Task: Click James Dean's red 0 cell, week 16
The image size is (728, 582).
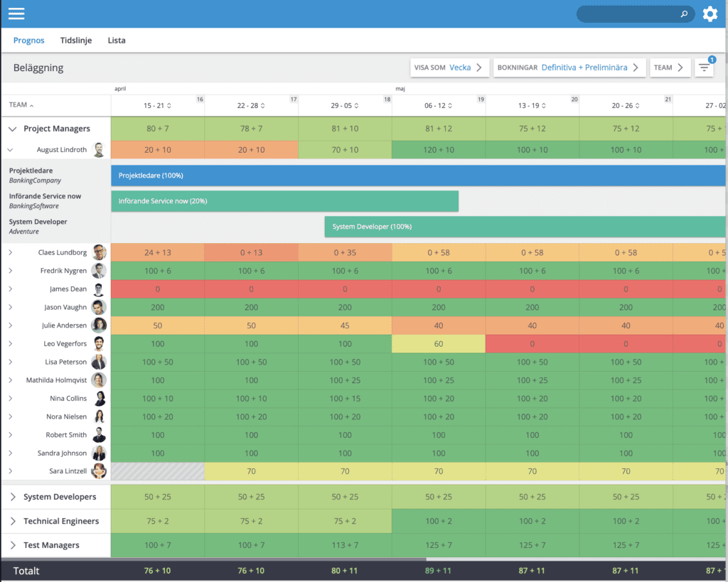Action: tap(157, 289)
